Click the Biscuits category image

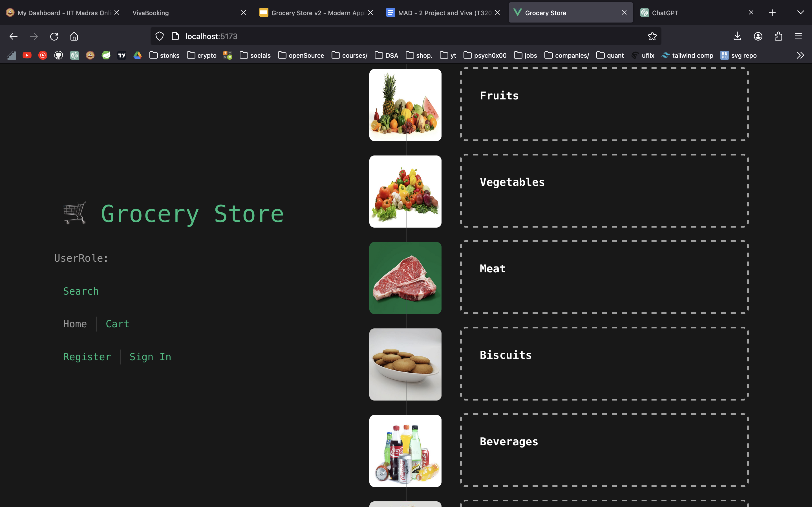coord(405,364)
